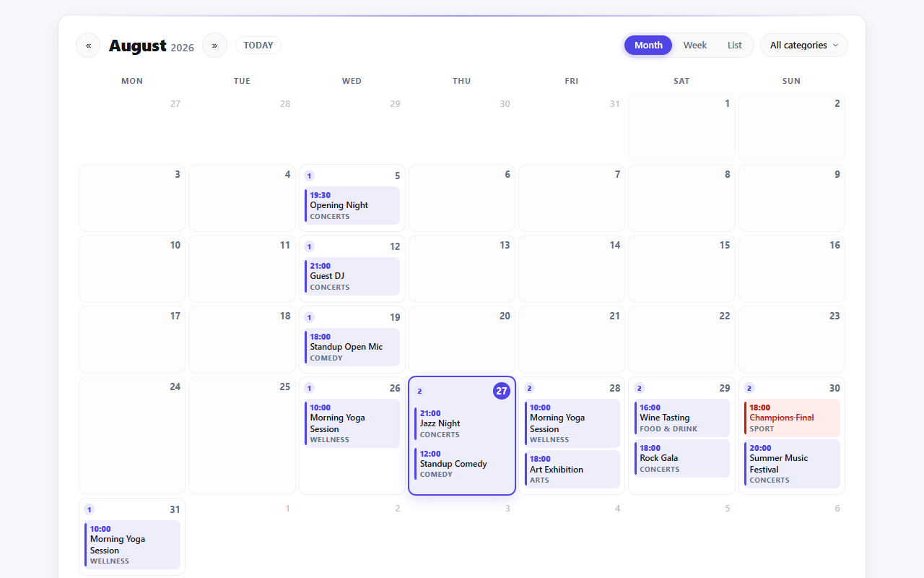Click the event count badge on August 29
This screenshot has width=924, height=578.
[640, 388]
